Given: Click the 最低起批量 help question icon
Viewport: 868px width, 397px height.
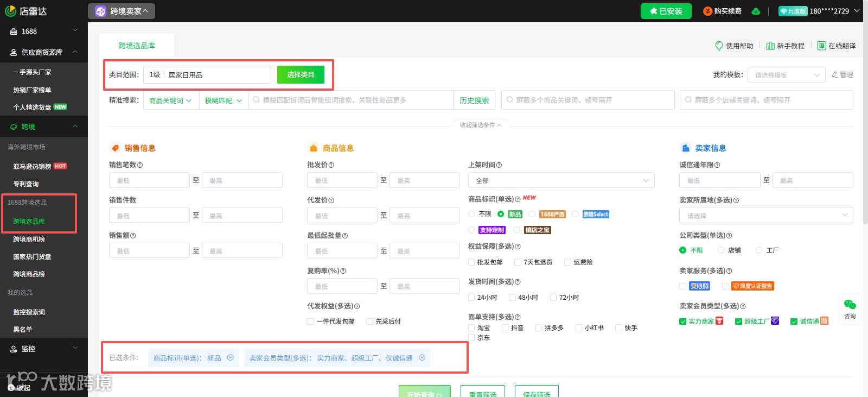Looking at the screenshot, I should coord(345,236).
